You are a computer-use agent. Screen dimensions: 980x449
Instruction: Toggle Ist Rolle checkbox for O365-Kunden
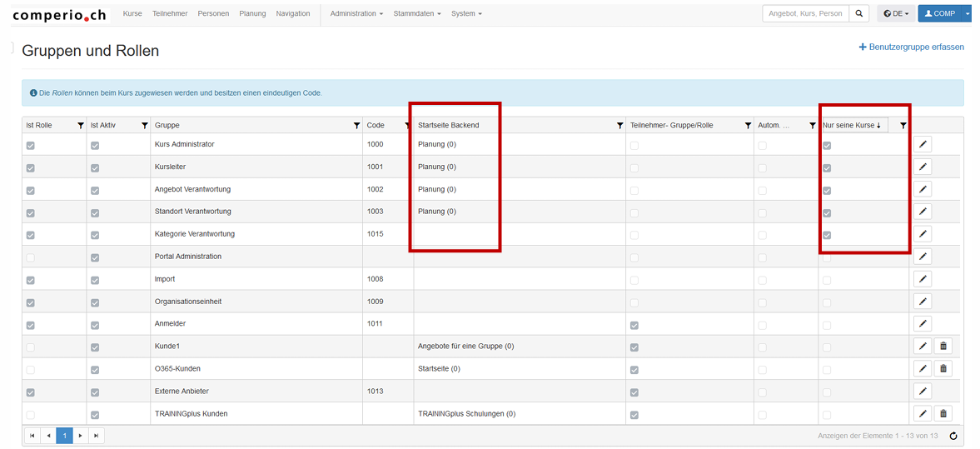point(31,370)
